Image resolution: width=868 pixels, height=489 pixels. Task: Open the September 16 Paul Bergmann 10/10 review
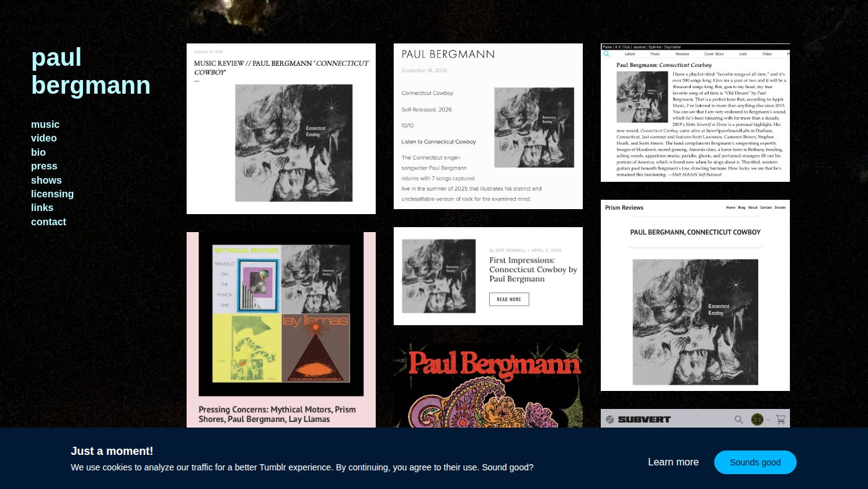coord(488,126)
